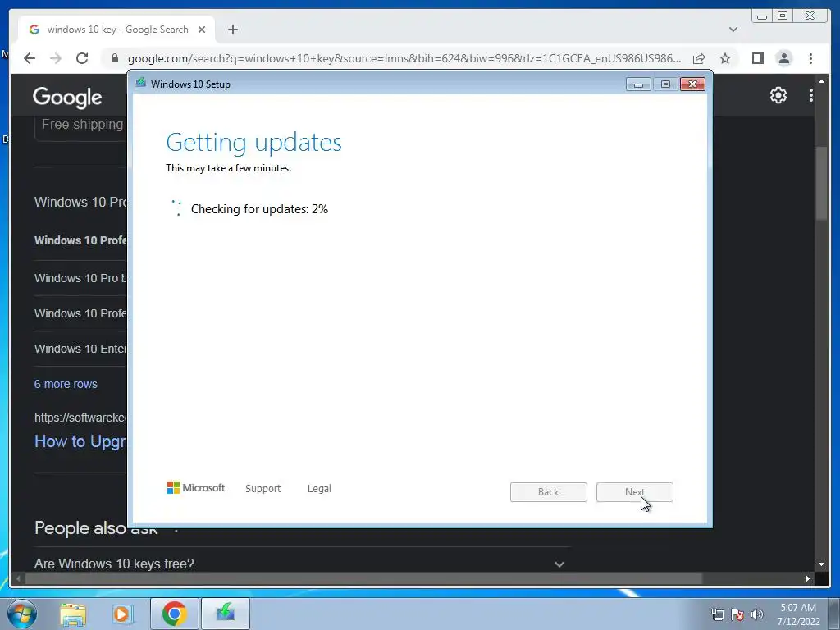This screenshot has height=630, width=840.
Task: Click the URL address bar
Action: 404,58
